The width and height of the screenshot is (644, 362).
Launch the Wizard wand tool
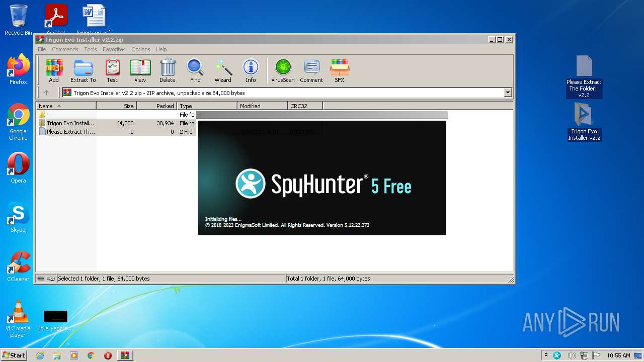pyautogui.click(x=223, y=70)
